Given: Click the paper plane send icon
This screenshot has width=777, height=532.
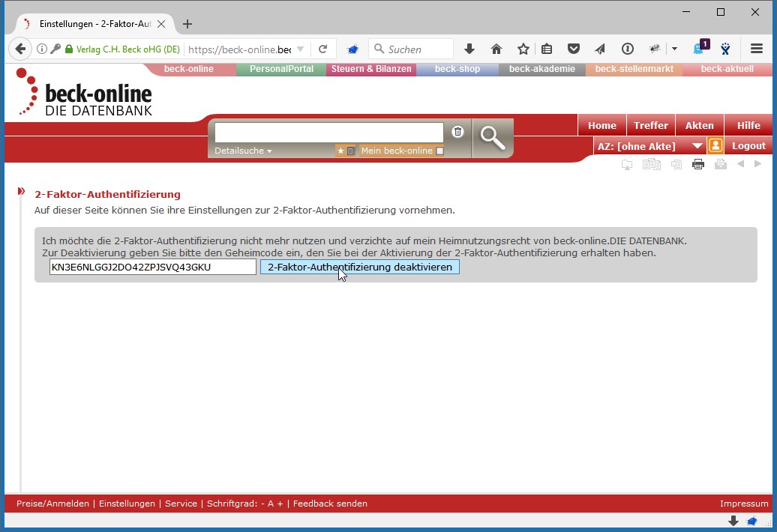Looking at the screenshot, I should 600,49.
